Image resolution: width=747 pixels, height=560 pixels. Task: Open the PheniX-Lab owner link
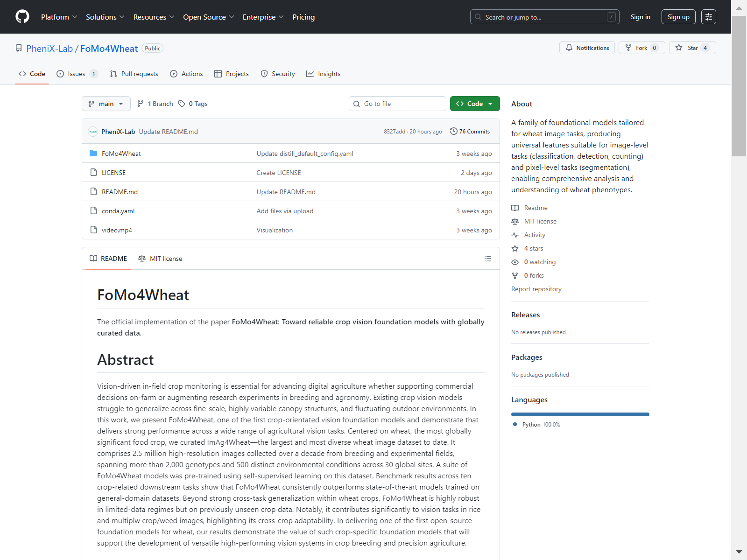[49, 49]
